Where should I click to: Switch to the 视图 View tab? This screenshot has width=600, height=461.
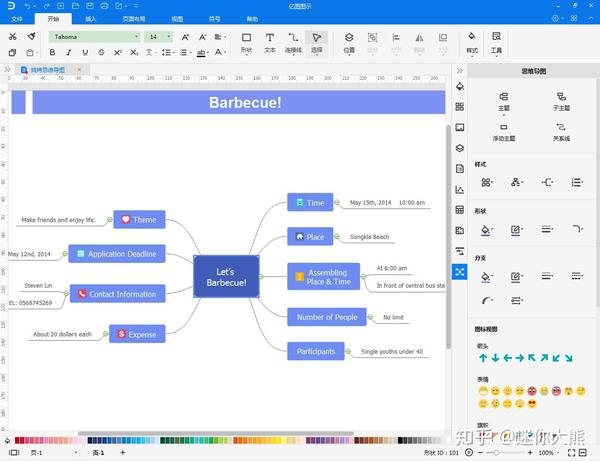coord(177,19)
